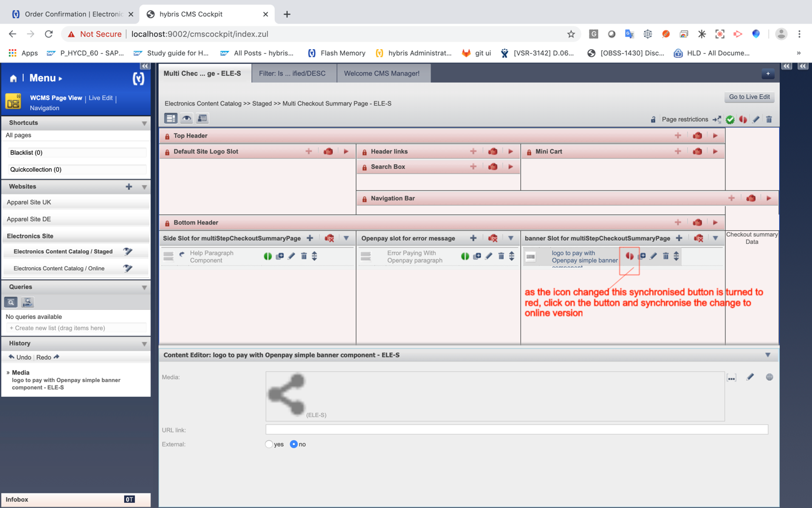Screen dimensions: 812x508
Task: Click the URL link input field
Action: click(x=516, y=429)
